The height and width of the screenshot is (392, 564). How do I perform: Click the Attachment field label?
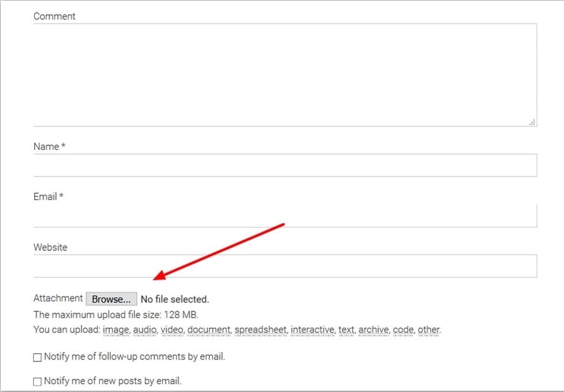(x=58, y=298)
